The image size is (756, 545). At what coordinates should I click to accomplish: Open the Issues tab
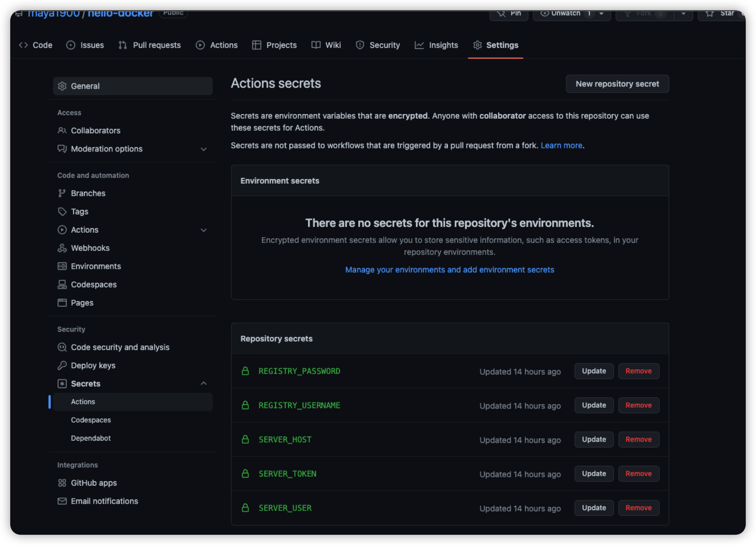pos(85,45)
